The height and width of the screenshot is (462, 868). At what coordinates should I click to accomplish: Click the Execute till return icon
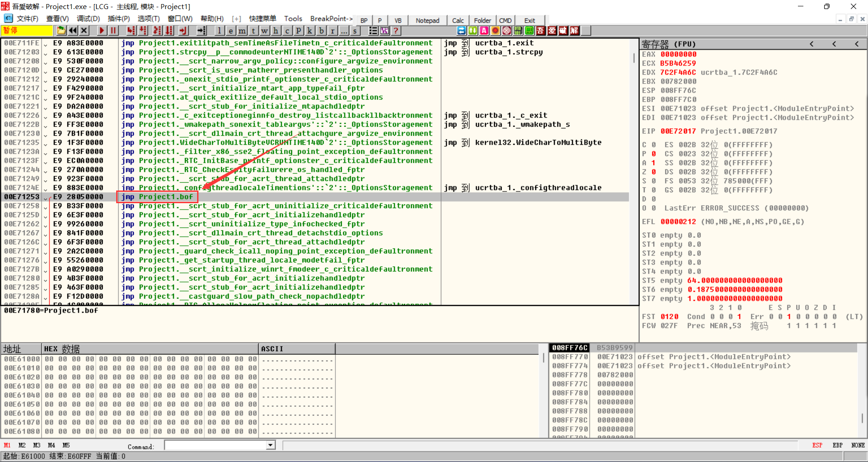tap(183, 31)
